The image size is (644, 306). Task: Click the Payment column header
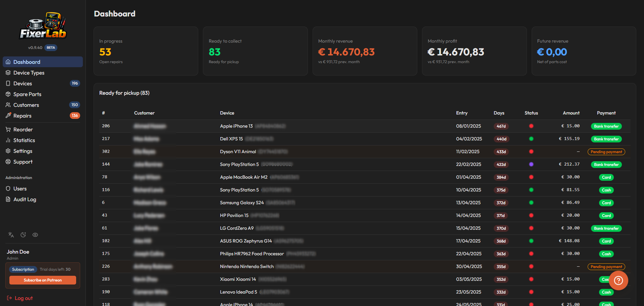pos(606,113)
